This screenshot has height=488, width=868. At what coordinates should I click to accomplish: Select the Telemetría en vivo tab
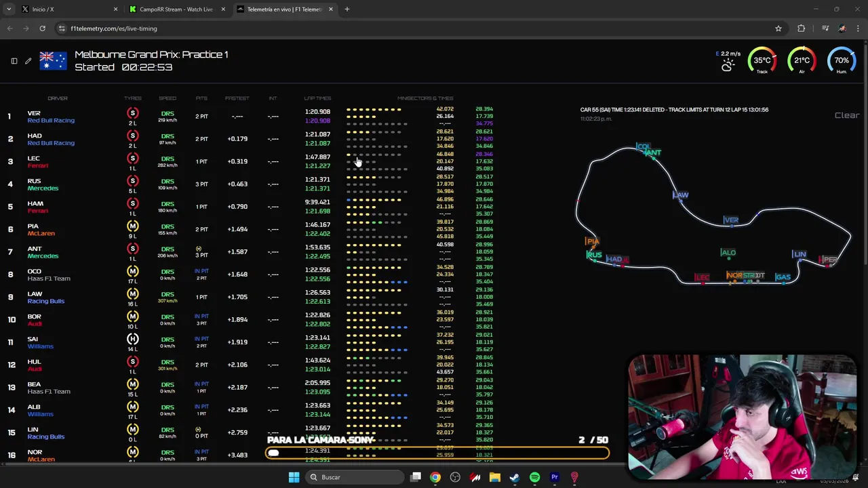[283, 9]
